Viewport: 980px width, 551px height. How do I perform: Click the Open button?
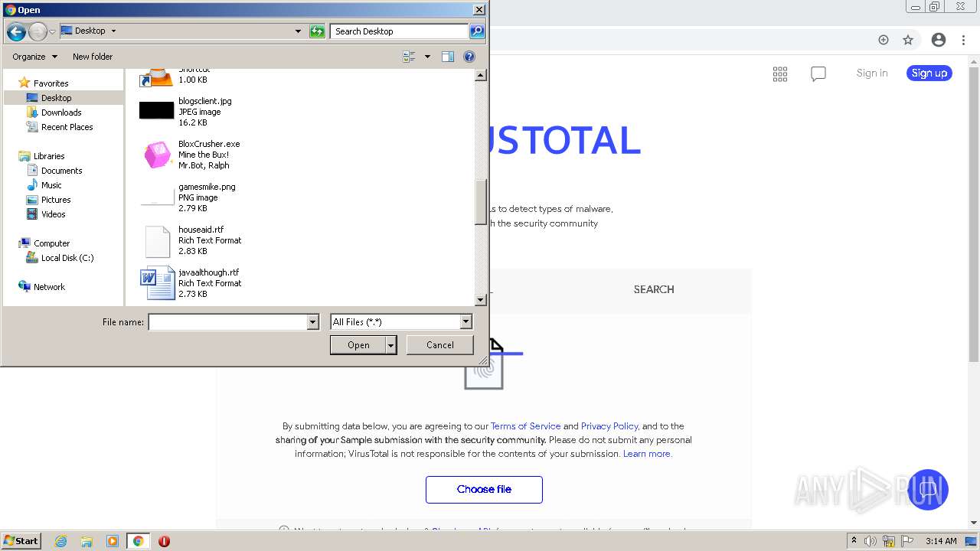tap(358, 345)
